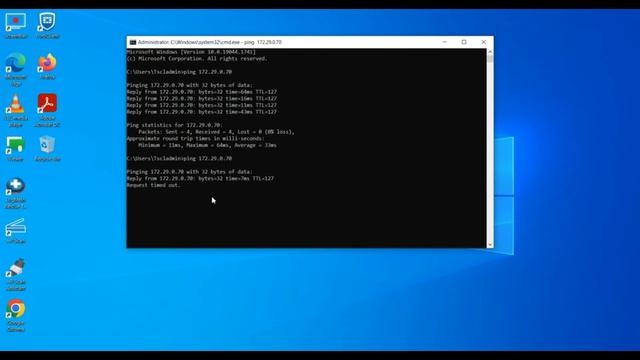Open the green screen-and-mouse desktop shortcut
This screenshot has width=640, height=360.
[16, 149]
